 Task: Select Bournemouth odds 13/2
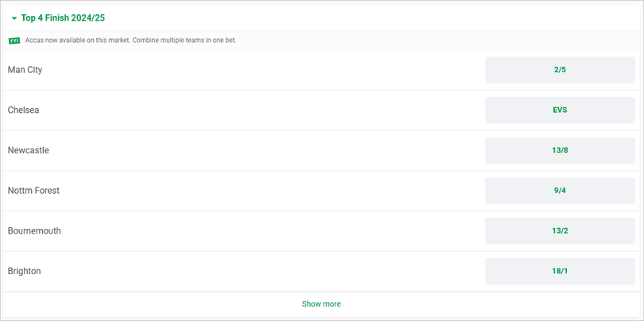tap(560, 230)
